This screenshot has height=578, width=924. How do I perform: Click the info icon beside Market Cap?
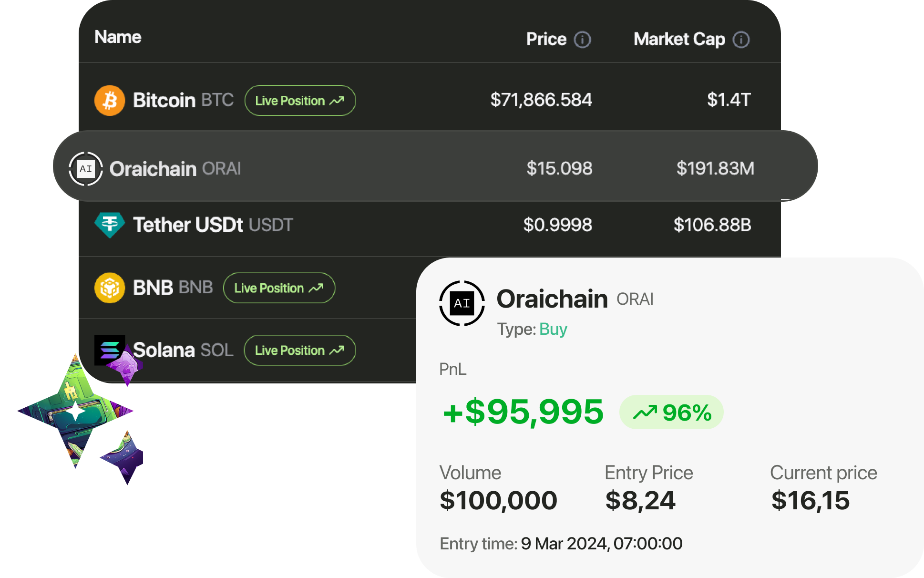(741, 40)
